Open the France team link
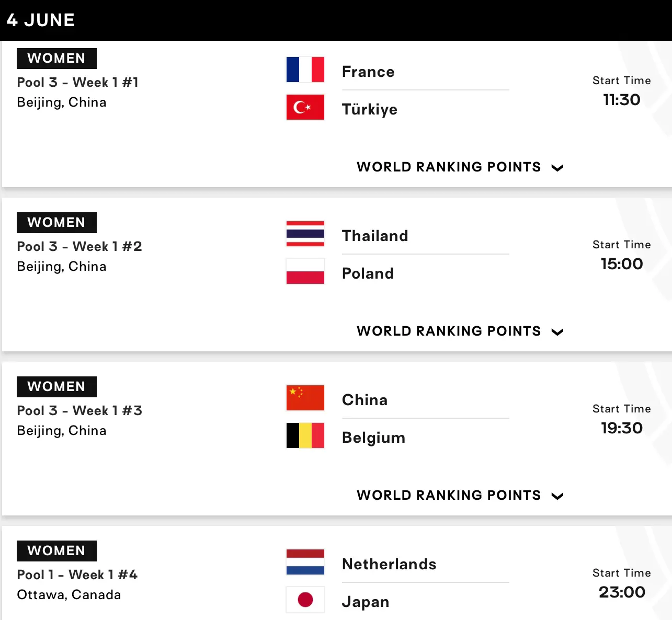This screenshot has width=672, height=620. (368, 72)
